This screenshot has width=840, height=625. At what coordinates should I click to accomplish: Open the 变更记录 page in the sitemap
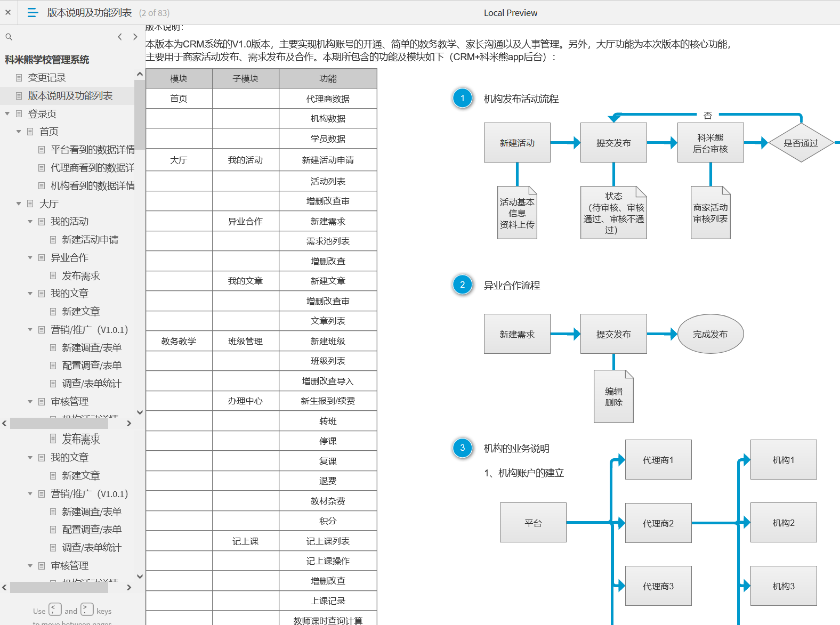pyautogui.click(x=47, y=78)
